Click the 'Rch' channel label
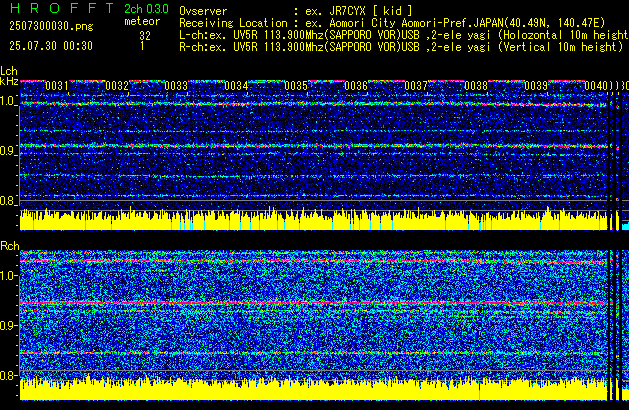 click(x=10, y=246)
